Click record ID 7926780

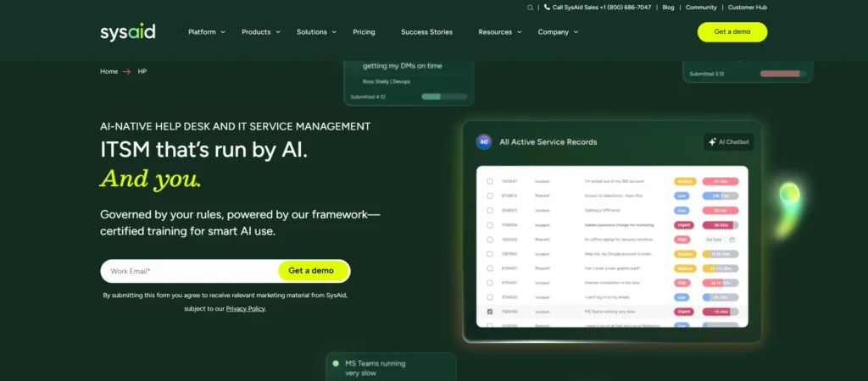[x=509, y=312]
